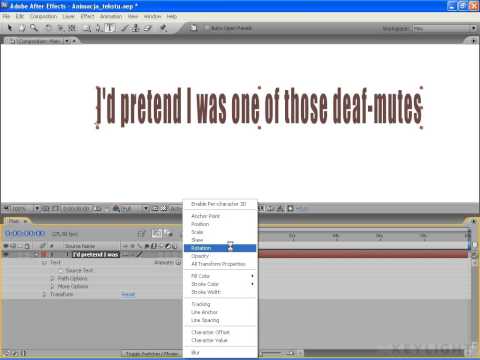This screenshot has height=360, width=480.
Task: Expand the Transform group
Action: coord(44,294)
